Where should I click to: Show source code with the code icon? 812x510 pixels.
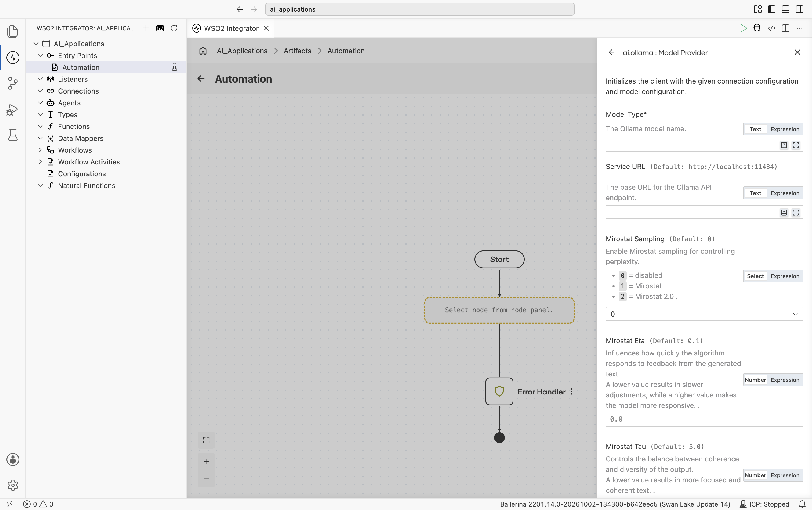point(771,28)
